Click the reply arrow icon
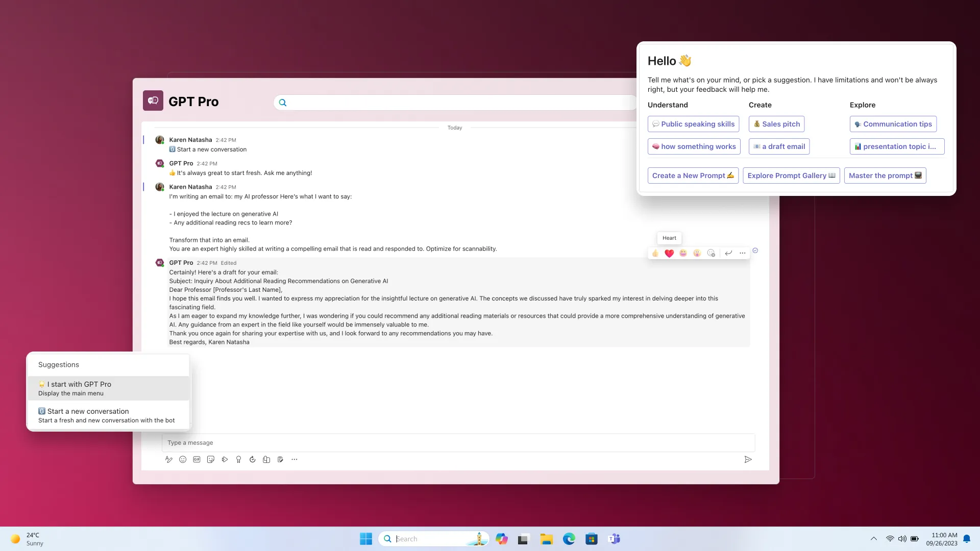This screenshot has height=551, width=980. [x=727, y=253]
